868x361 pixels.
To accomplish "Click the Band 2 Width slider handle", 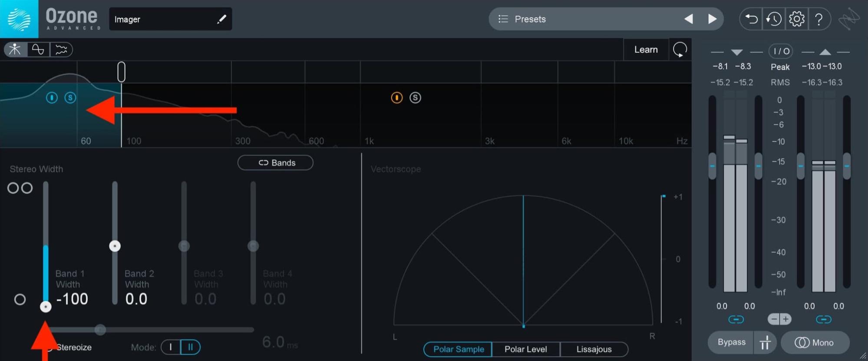I will (x=115, y=246).
